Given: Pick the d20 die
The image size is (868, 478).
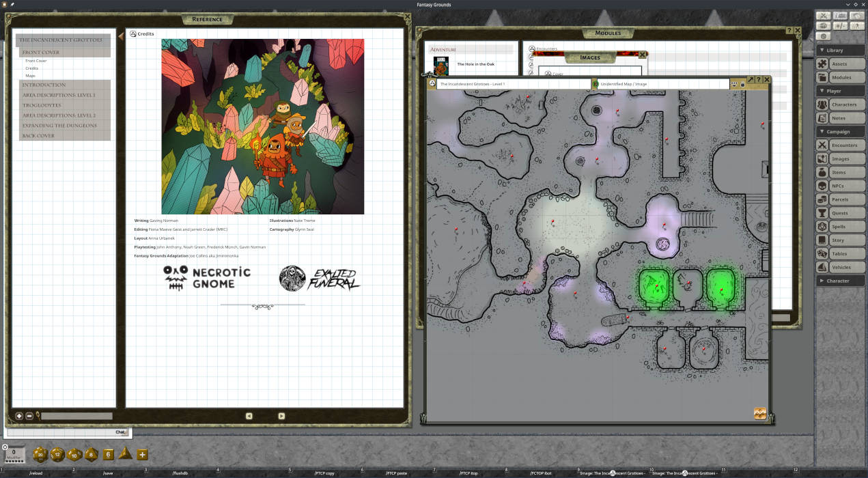Looking at the screenshot, I should [x=40, y=454].
